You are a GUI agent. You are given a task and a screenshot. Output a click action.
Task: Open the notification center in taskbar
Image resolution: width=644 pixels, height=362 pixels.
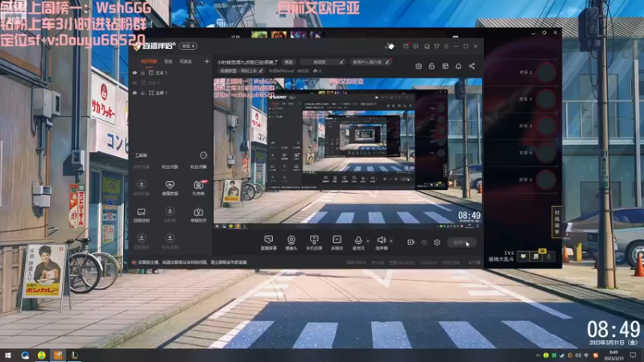tap(633, 356)
